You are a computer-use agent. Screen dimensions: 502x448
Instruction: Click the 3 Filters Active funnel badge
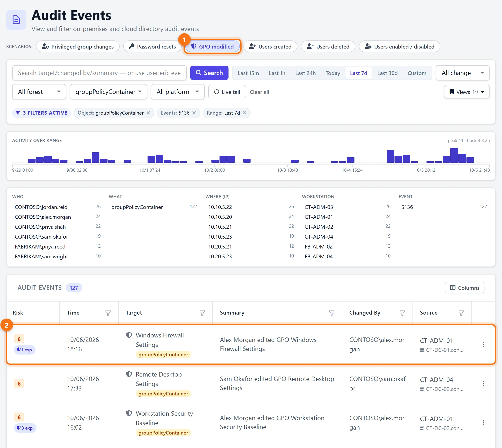[x=41, y=113]
